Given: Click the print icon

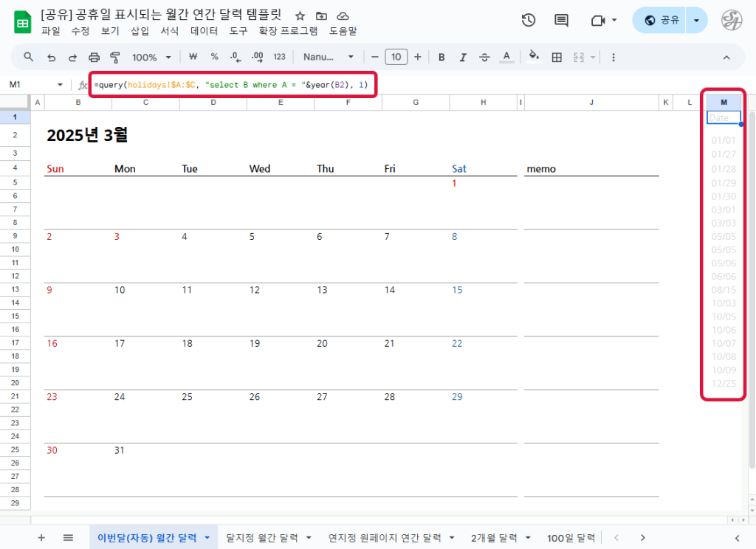Looking at the screenshot, I should (94, 57).
